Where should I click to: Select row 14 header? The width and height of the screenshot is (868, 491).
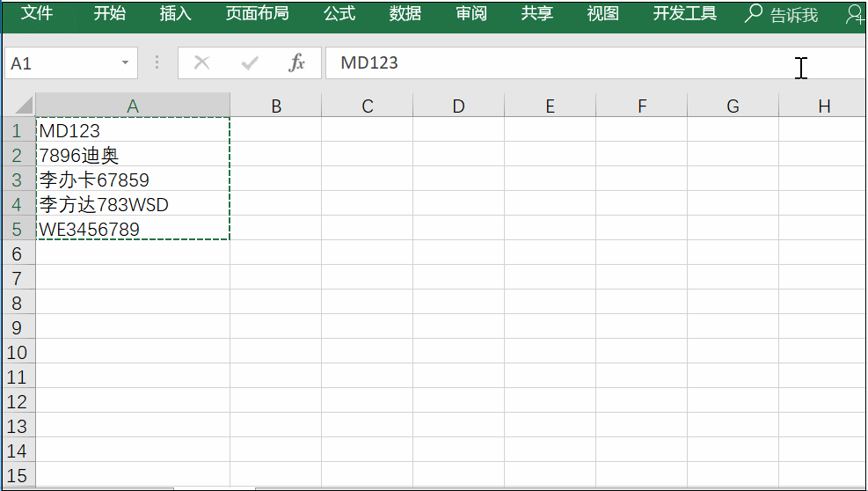click(x=18, y=451)
